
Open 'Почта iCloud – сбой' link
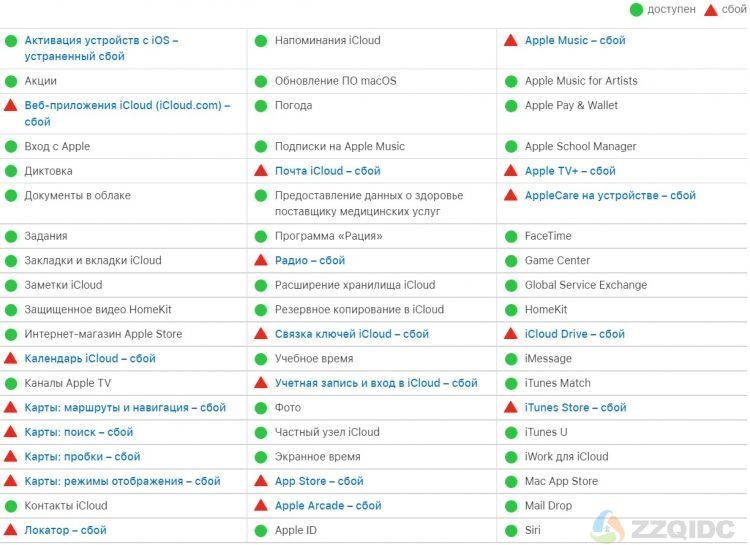click(328, 171)
